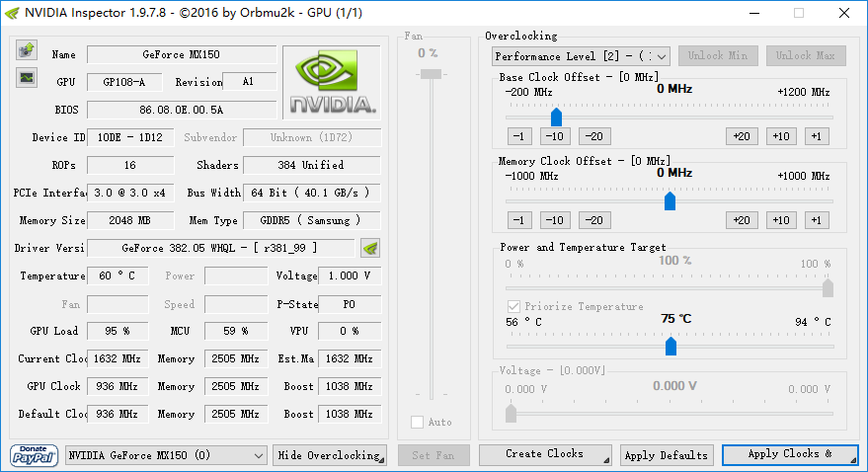Click Memory Clock Offset -20 button

[594, 220]
